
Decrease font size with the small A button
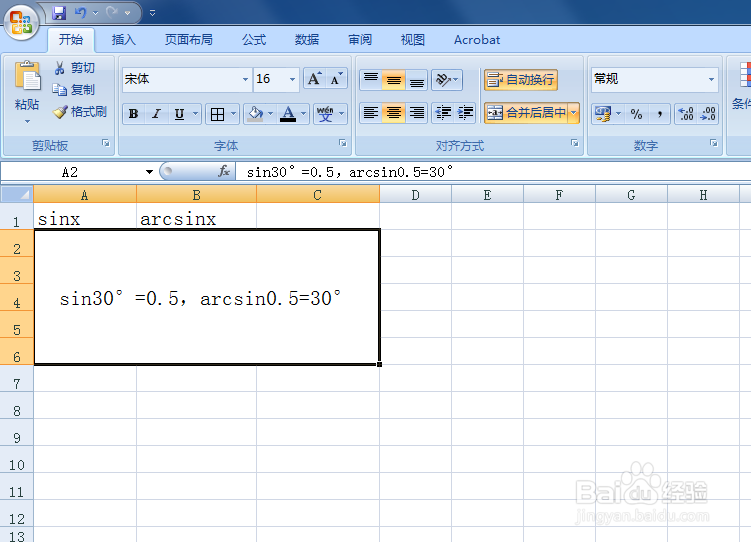336,79
